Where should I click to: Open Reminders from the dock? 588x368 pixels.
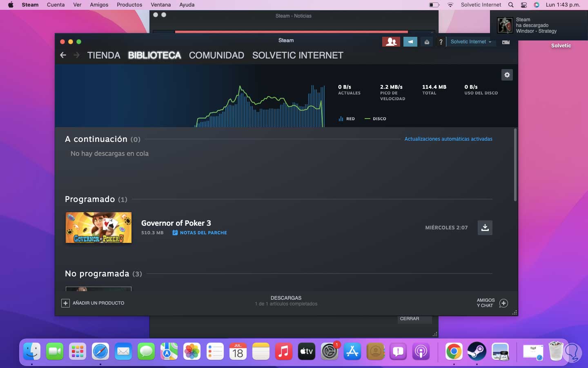(215, 351)
